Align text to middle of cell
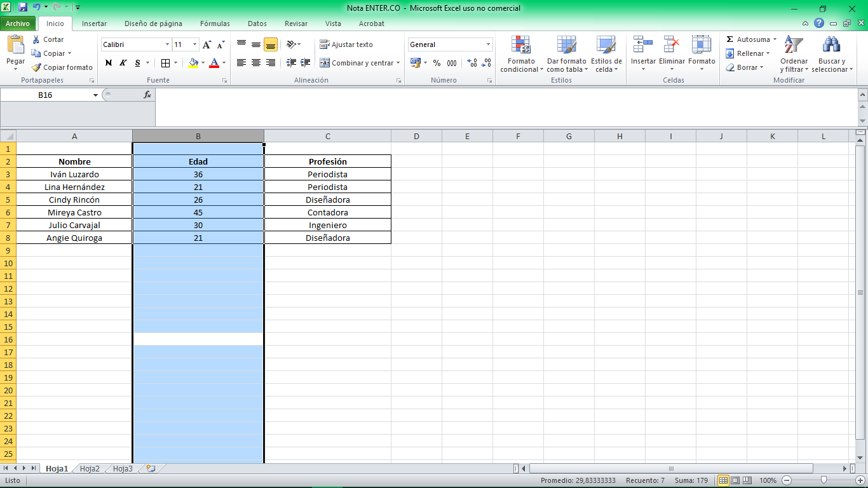The image size is (868, 488). pos(256,44)
